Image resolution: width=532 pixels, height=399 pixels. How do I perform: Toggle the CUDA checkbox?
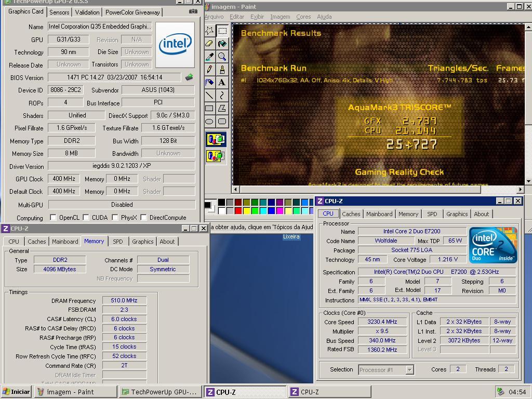[x=86, y=218]
